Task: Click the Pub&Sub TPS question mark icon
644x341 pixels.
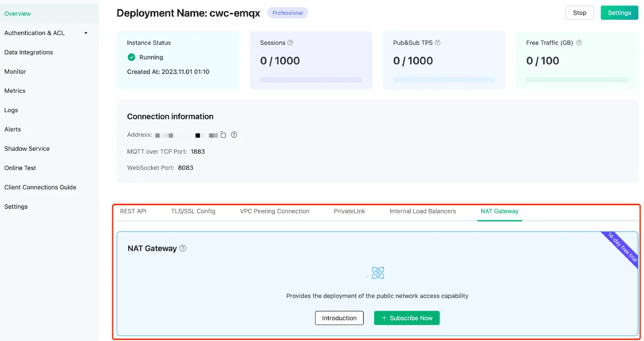Action: click(x=437, y=42)
